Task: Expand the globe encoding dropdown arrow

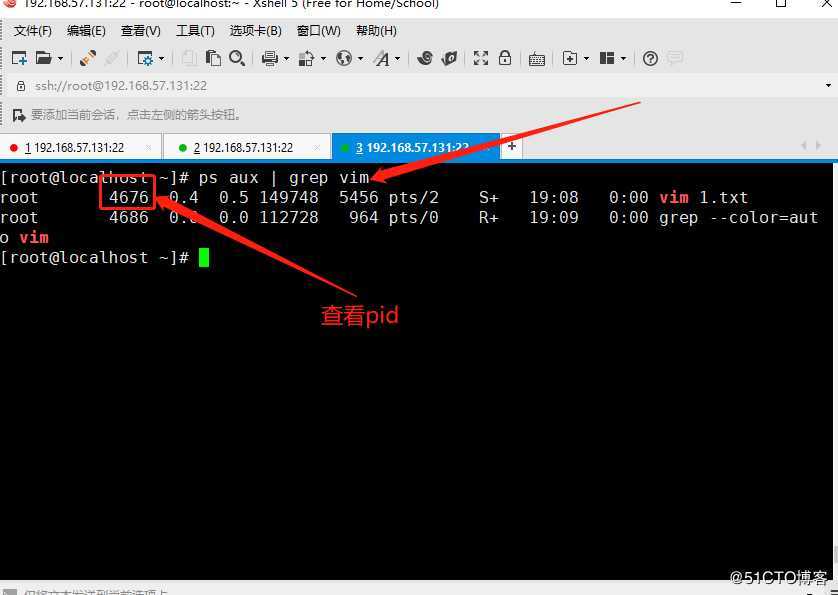Action: pyautogui.click(x=360, y=58)
